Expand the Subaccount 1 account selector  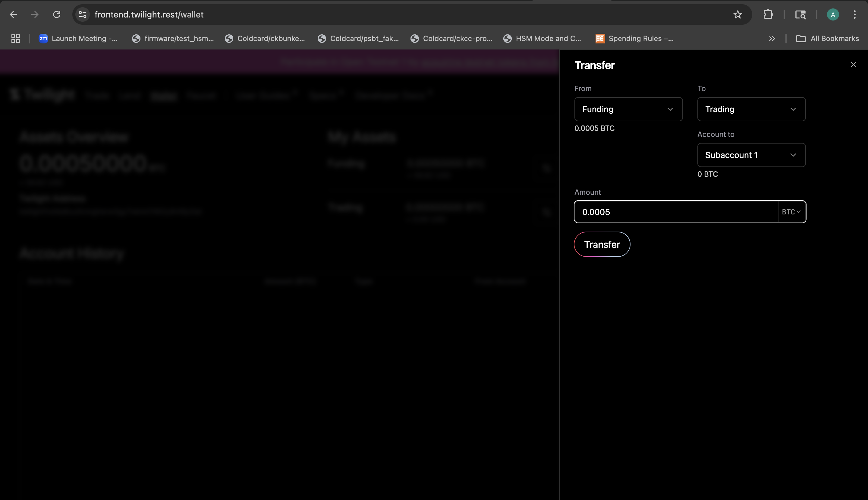tap(751, 155)
